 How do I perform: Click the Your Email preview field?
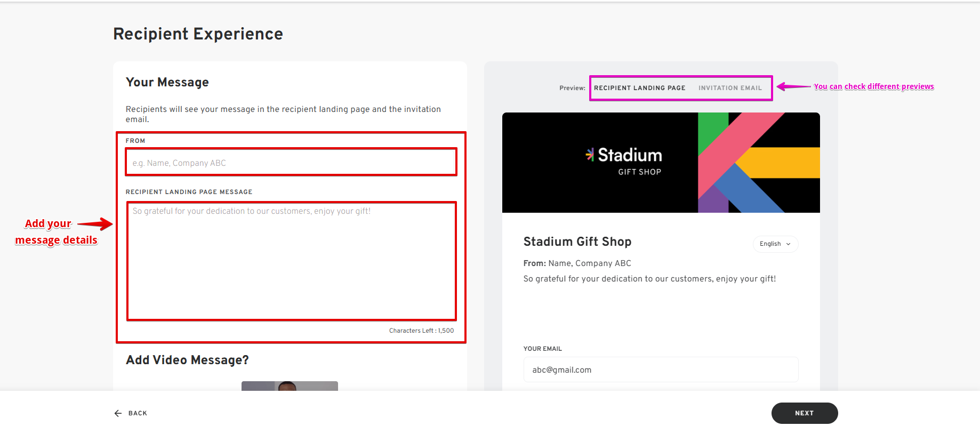661,369
